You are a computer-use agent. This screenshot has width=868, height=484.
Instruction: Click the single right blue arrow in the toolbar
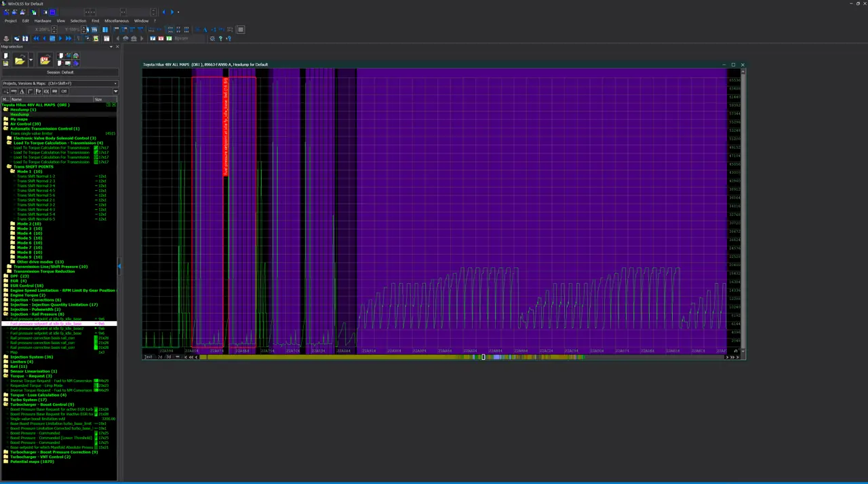pos(60,39)
